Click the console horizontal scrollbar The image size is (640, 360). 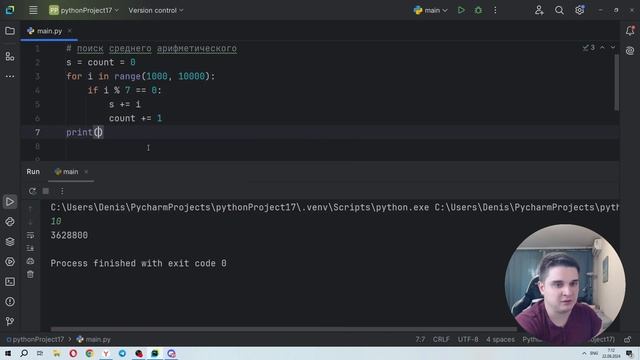[x=283, y=329]
